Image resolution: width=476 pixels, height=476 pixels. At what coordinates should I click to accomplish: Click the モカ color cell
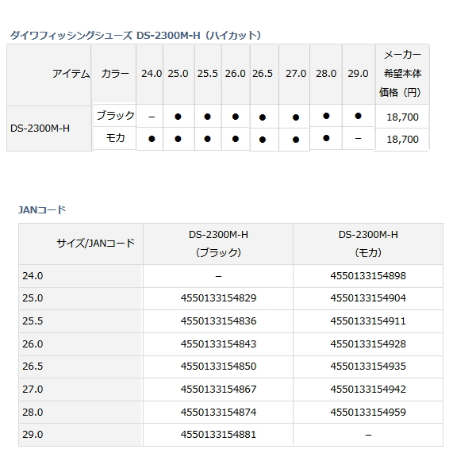click(x=115, y=138)
